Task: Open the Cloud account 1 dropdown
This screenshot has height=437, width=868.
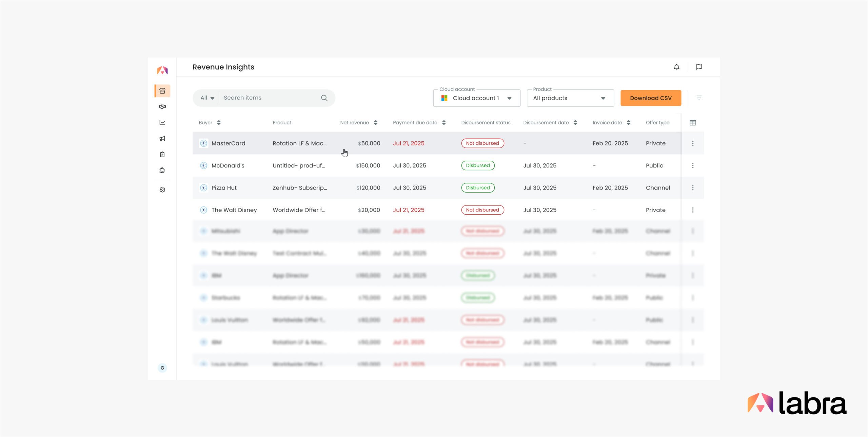Action: (476, 98)
